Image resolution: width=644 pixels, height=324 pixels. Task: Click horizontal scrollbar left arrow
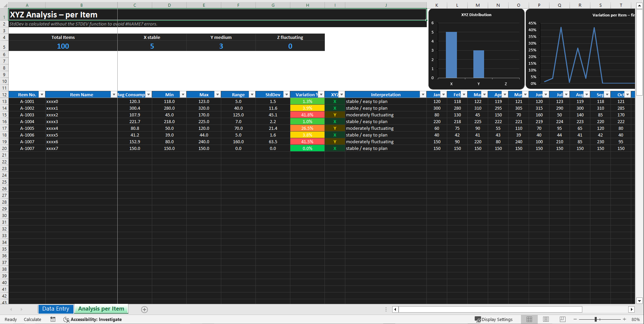[x=395, y=309]
